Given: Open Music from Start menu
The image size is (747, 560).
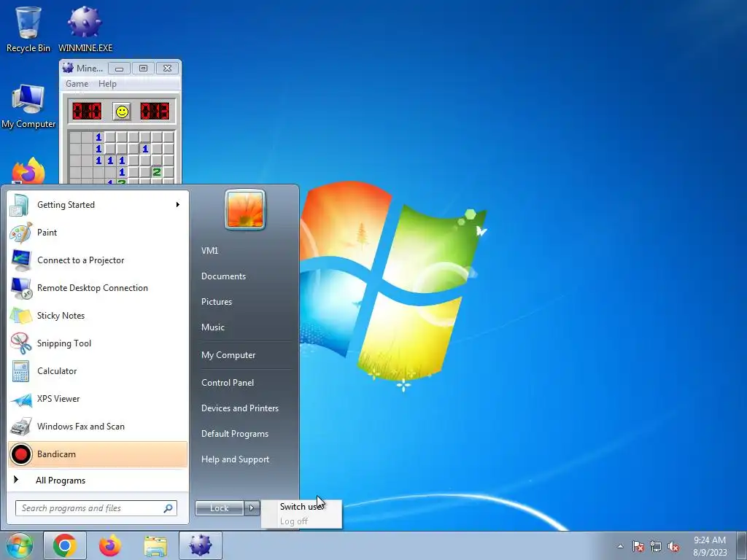Looking at the screenshot, I should [213, 327].
